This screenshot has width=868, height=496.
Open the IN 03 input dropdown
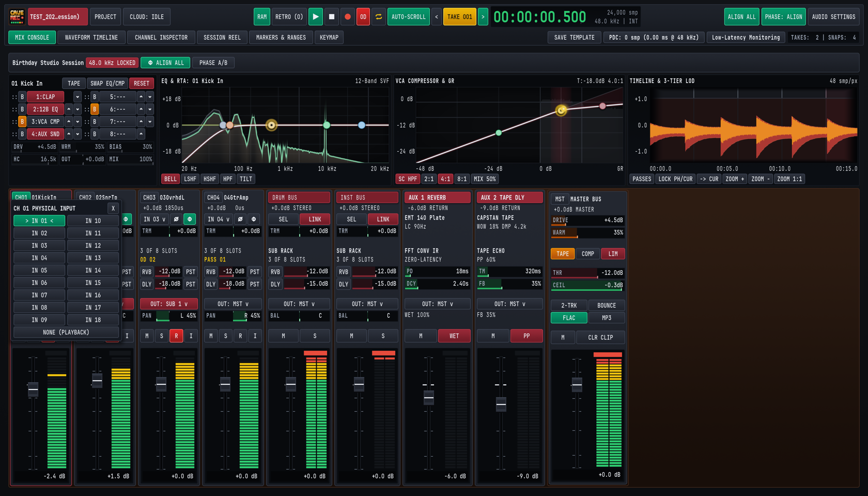pos(154,219)
